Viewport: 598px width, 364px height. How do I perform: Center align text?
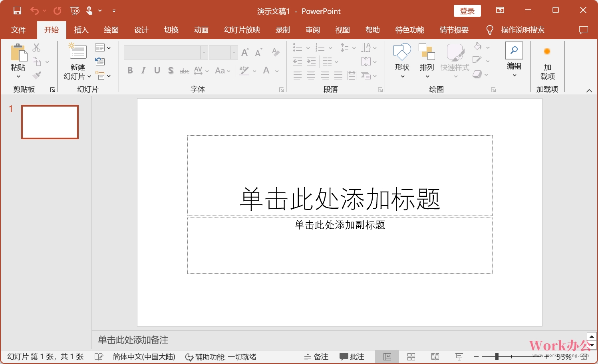(x=311, y=75)
